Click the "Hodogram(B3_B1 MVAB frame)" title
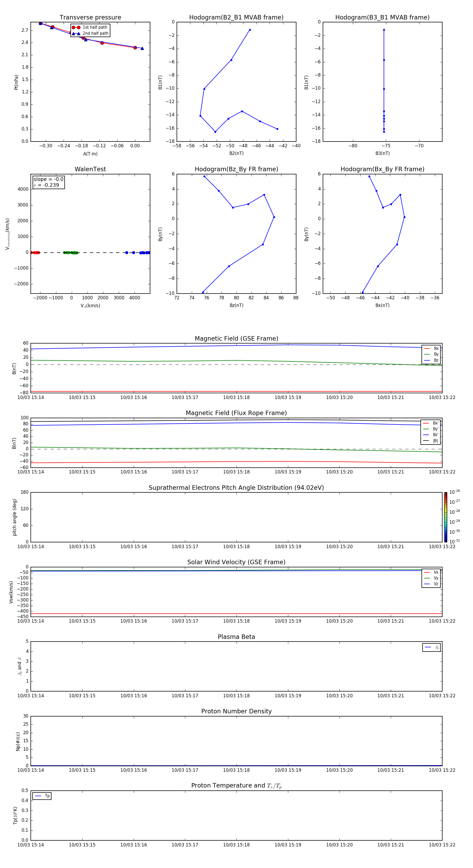The image size is (473, 868). point(382,18)
